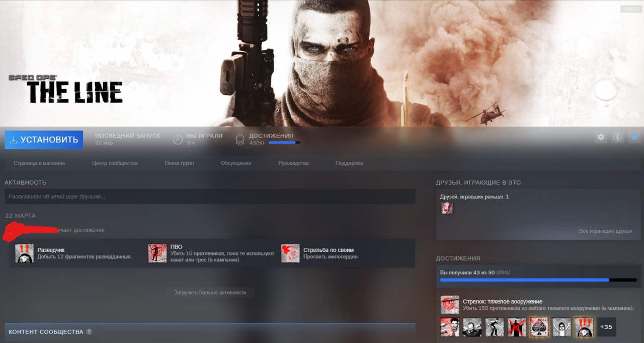Image resolution: width=644 pixels, height=343 pixels.
Task: Select the ace of spades achievement icon
Action: [539, 327]
